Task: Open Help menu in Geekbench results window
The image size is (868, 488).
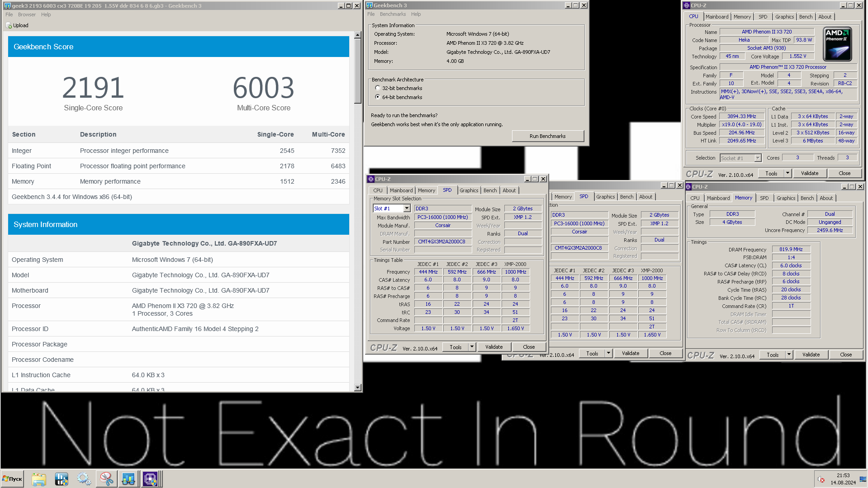Action: (46, 14)
